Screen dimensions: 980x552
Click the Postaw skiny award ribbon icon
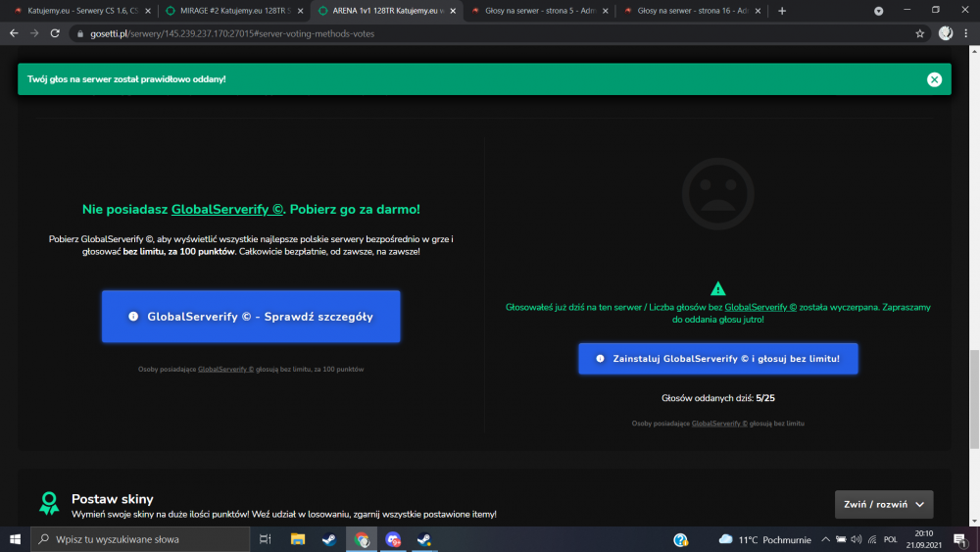point(49,503)
